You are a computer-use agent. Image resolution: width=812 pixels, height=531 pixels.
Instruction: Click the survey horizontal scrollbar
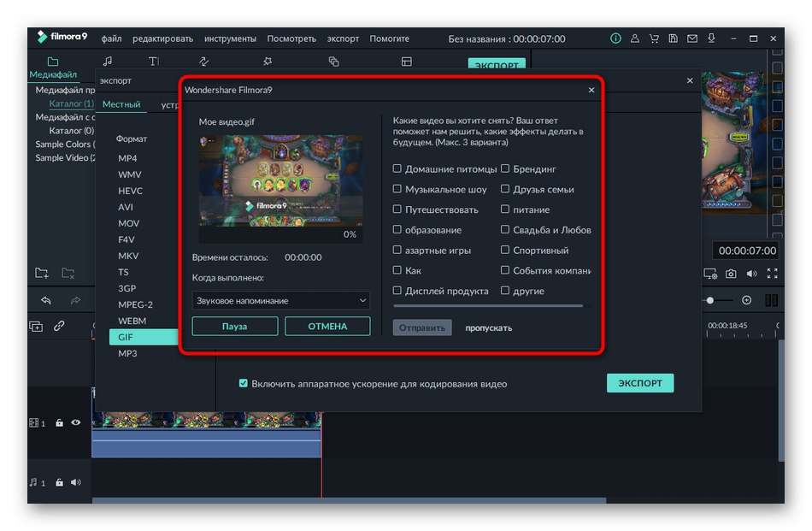(488, 305)
